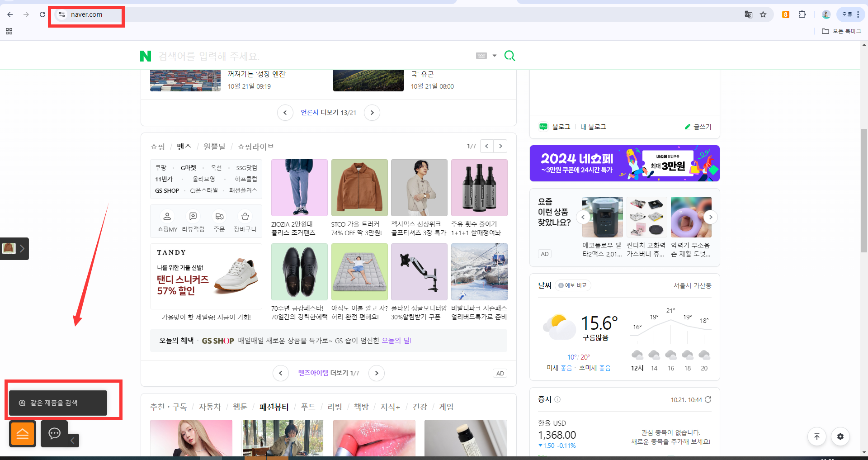Image resolution: width=868 pixels, height=460 pixels.
Task: Open the extensions puzzle icon
Action: coord(802,14)
